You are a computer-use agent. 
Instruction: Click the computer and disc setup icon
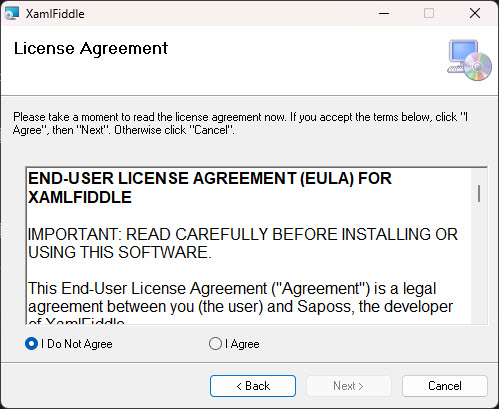[x=469, y=60]
